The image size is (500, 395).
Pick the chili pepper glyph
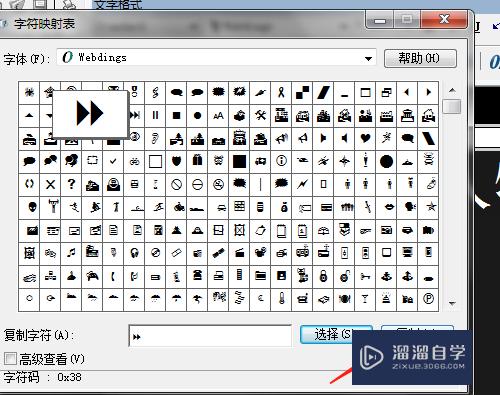260,92
